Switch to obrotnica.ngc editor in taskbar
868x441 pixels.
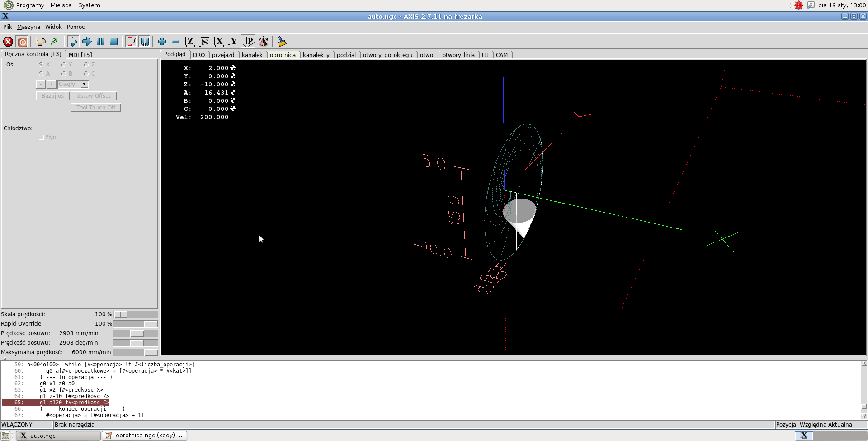[x=145, y=436]
